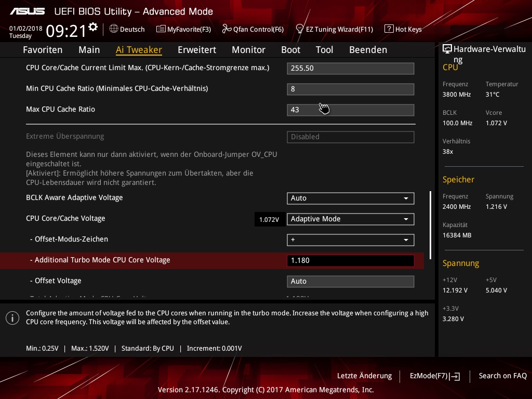
Task: Go to the Monitor tab
Action: pos(249,50)
